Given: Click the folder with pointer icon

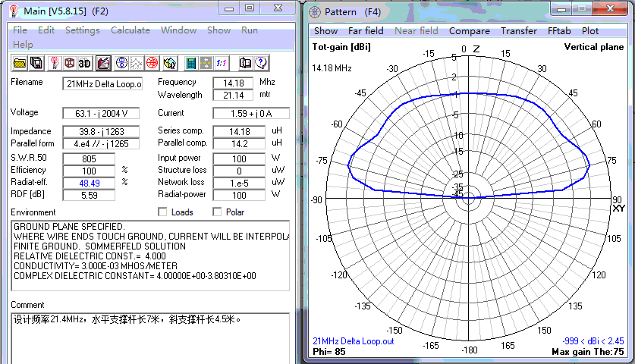Looking at the screenshot, I should click(x=170, y=63).
